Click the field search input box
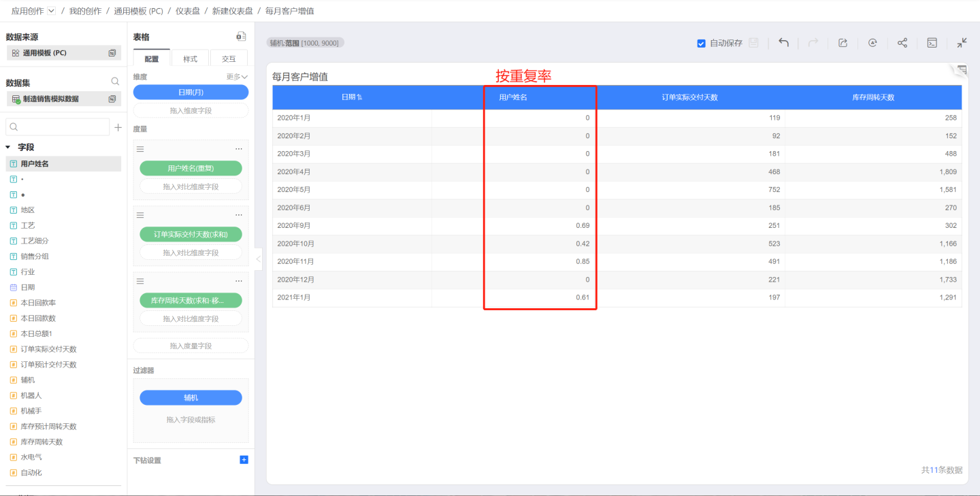Image resolution: width=980 pixels, height=496 pixels. (58, 127)
